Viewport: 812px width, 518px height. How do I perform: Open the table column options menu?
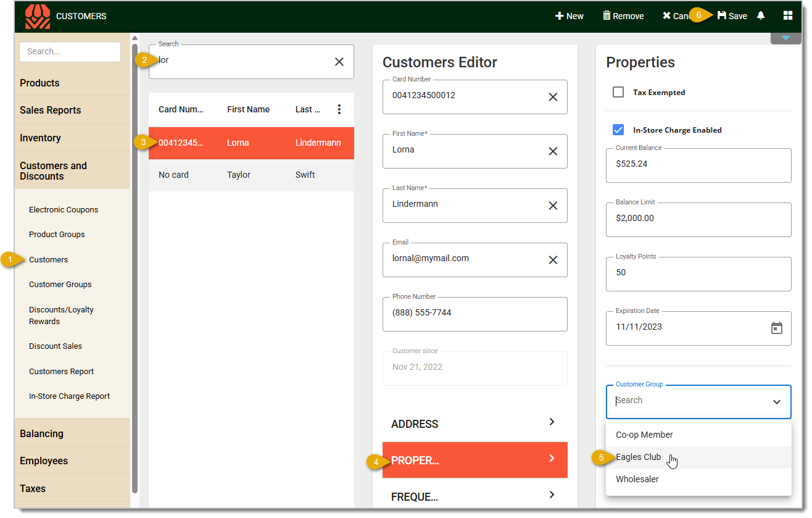pos(339,109)
